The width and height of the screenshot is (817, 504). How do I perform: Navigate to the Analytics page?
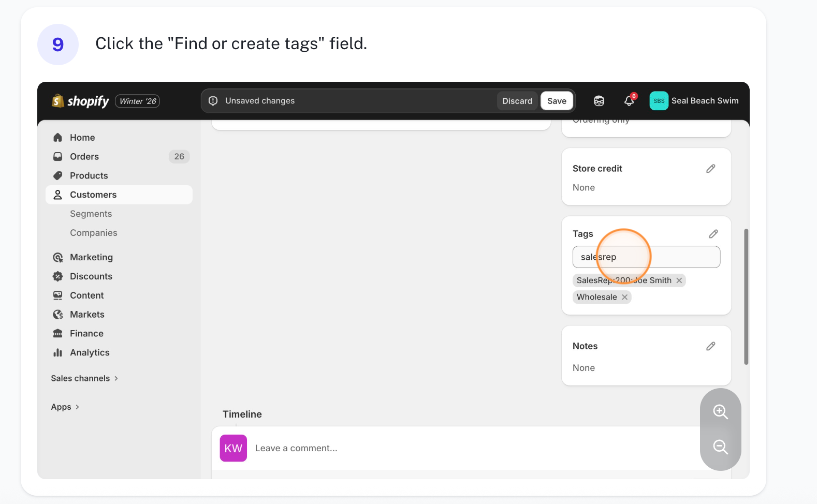point(90,353)
